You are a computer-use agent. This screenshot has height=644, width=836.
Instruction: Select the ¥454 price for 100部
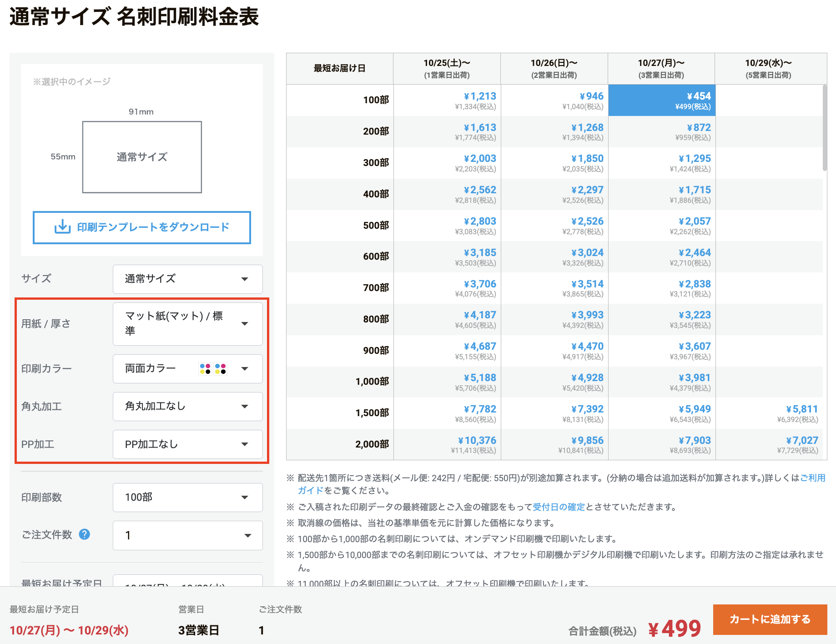(661, 101)
